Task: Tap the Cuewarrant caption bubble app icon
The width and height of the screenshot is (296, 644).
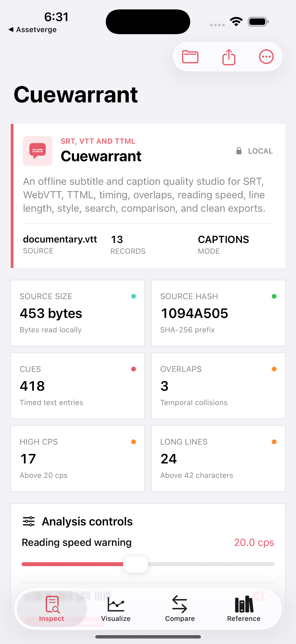Action: coord(38,151)
